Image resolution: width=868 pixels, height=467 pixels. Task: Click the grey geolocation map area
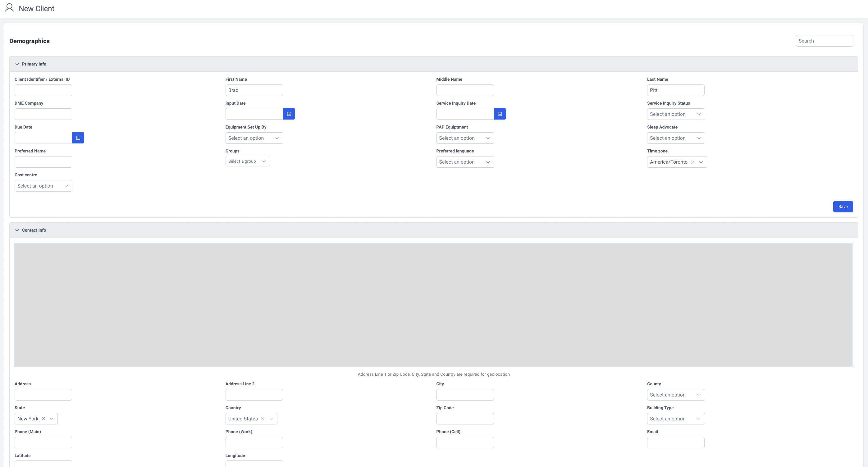coord(433,305)
